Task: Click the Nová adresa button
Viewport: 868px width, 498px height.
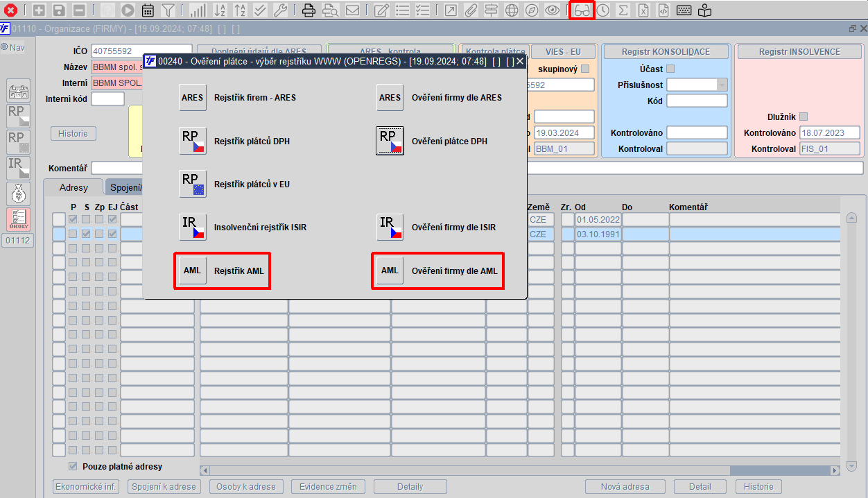Action: 625,487
